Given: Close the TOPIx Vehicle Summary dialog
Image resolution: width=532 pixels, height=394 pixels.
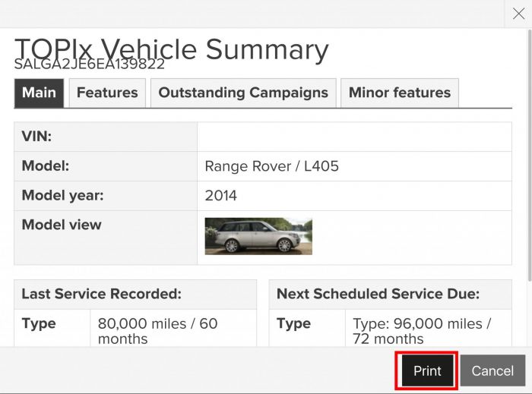Looking at the screenshot, I should pyautogui.click(x=518, y=14).
